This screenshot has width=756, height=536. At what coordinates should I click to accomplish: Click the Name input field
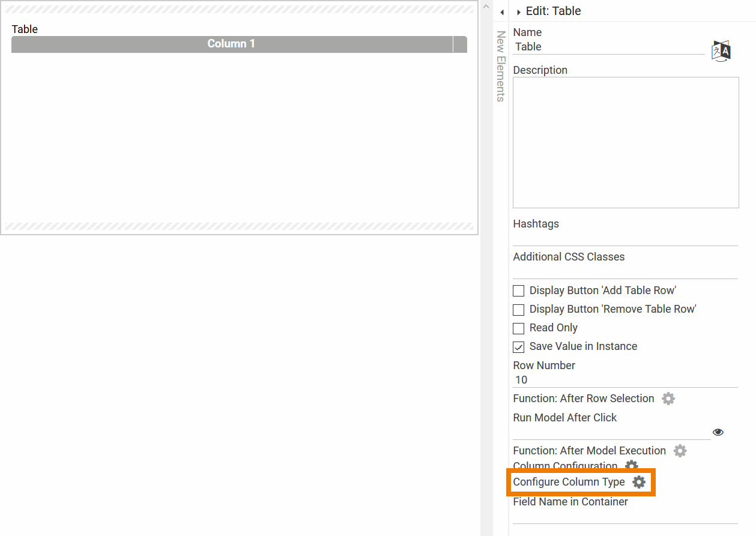pos(609,47)
